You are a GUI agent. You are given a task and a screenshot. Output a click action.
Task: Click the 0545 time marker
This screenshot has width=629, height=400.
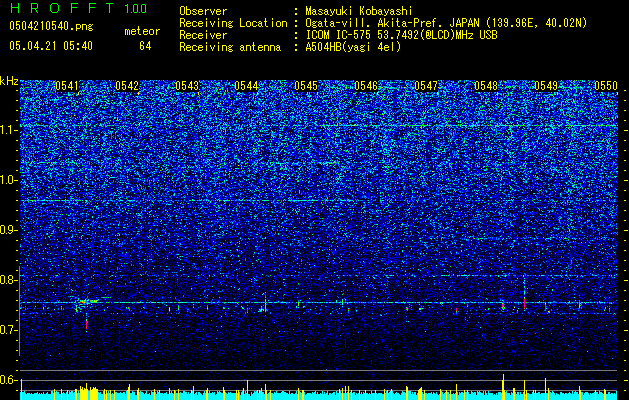pyautogui.click(x=306, y=86)
